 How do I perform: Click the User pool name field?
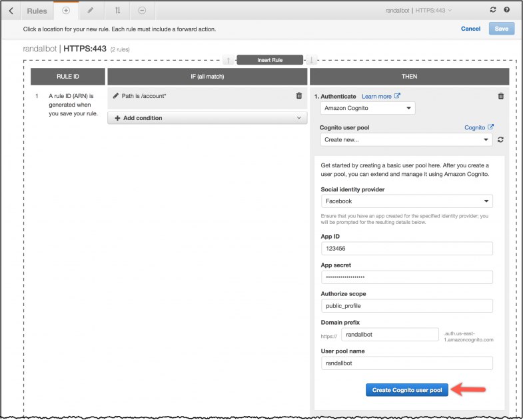407,363
